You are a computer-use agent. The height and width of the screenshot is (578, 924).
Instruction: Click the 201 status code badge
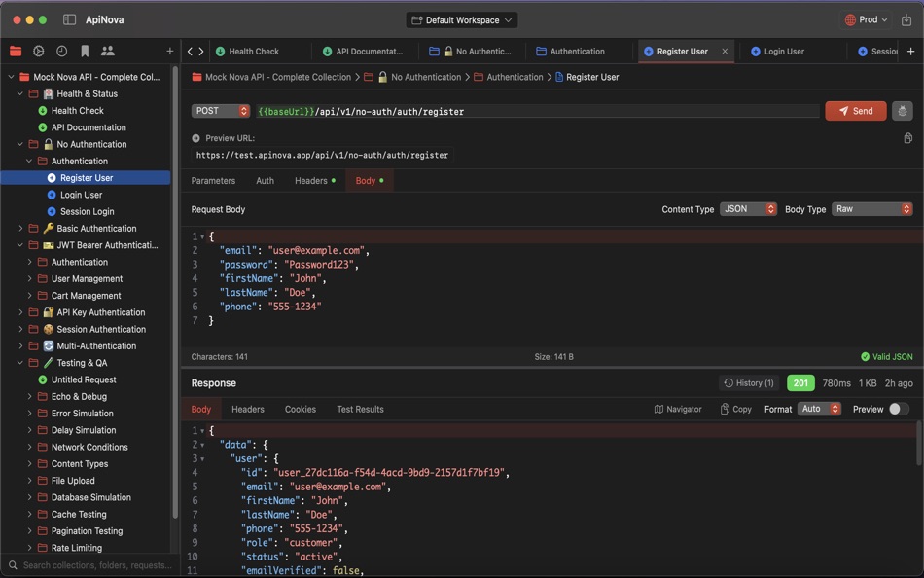coord(800,382)
